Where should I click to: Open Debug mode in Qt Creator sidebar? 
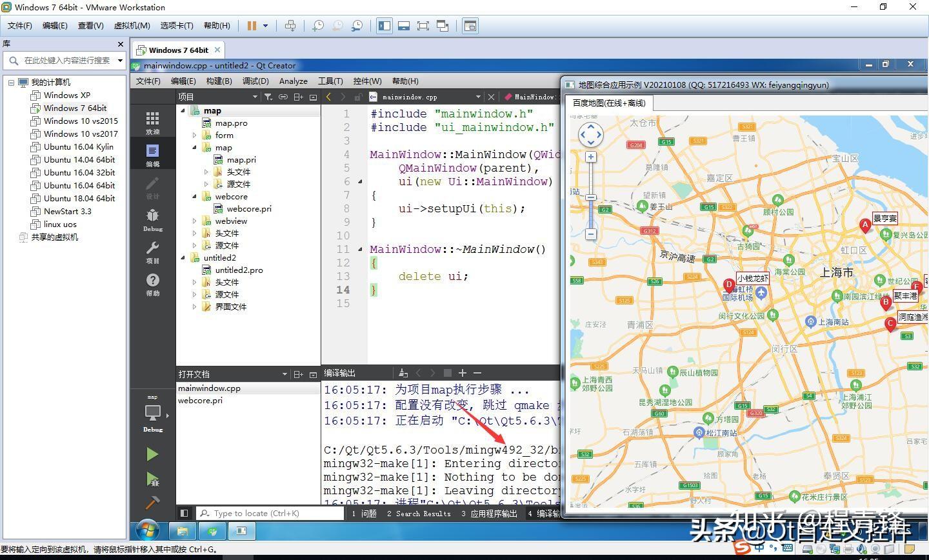point(152,220)
